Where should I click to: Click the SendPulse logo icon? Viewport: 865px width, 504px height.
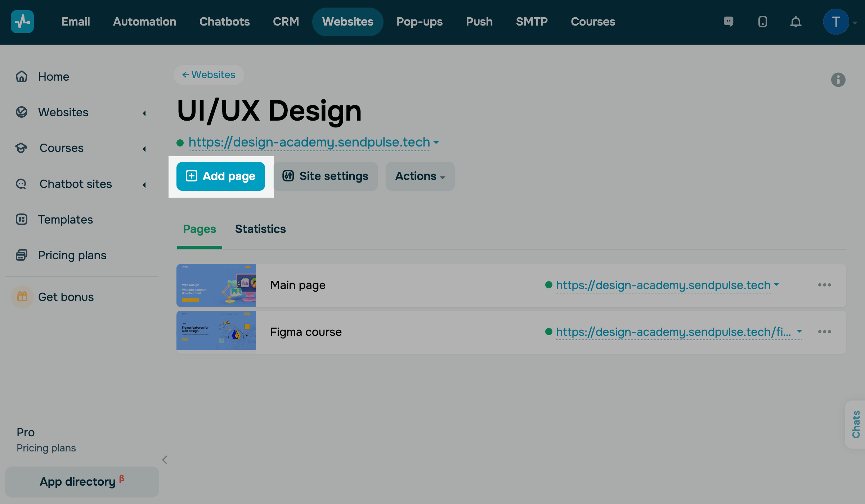click(22, 22)
